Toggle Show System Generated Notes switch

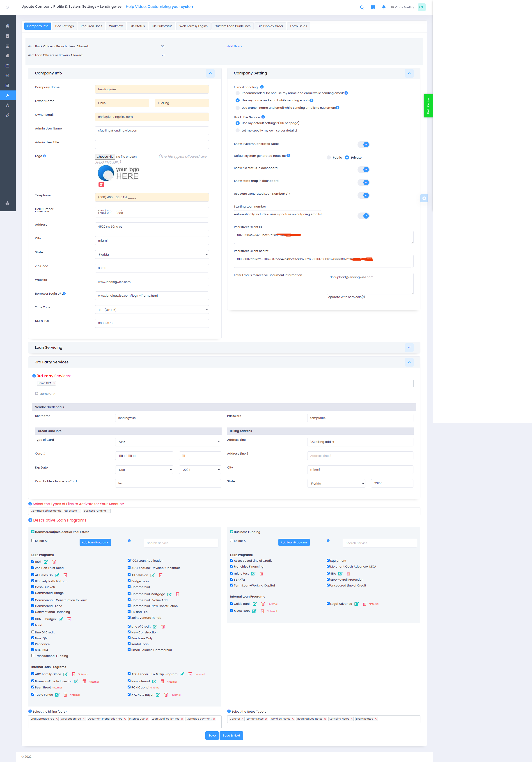click(x=364, y=144)
